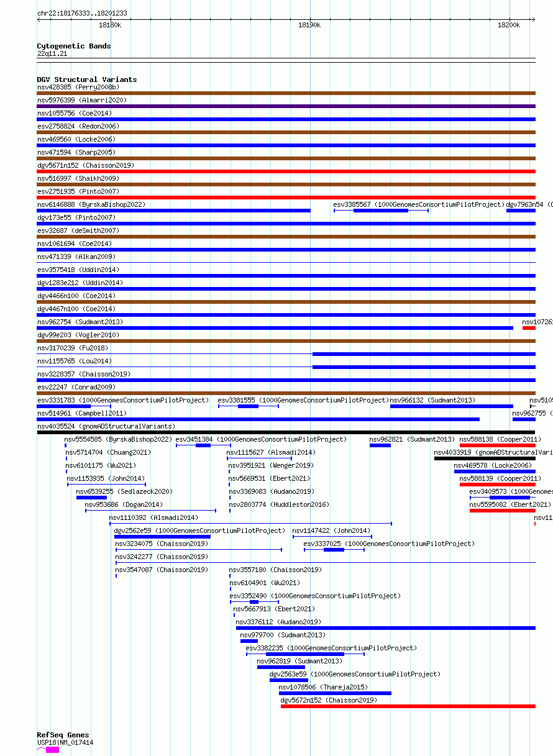Click the red bar of esv2751935
This screenshot has width=553, height=756.
coord(286,198)
